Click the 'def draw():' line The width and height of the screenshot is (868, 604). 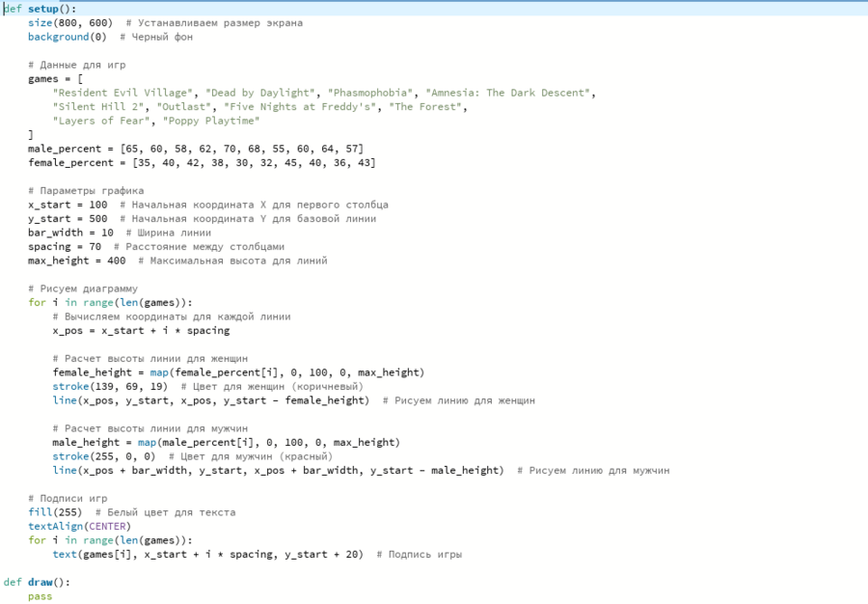point(37,583)
